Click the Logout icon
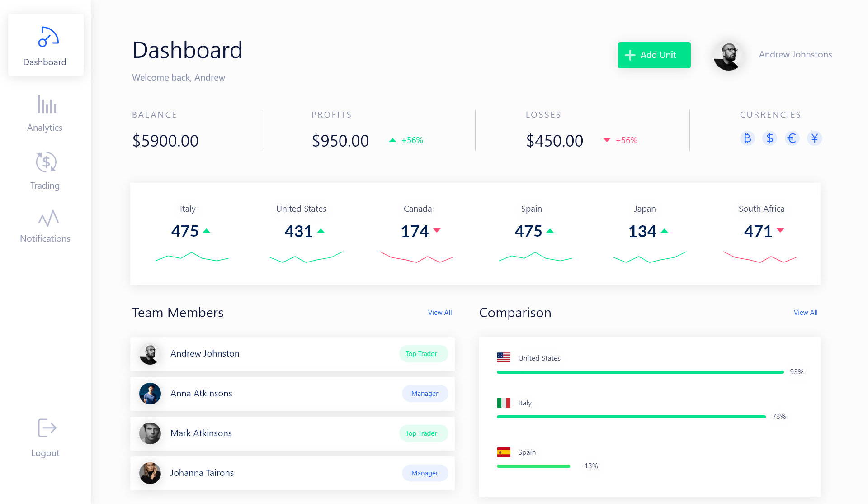 pos(46,428)
